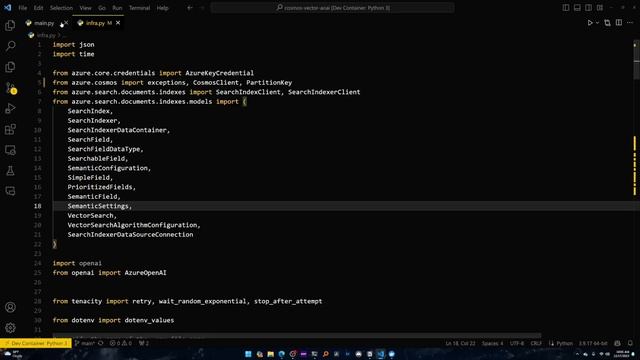Open the Go menu
Viewport: 640px width, 360px height.
point(102,8)
